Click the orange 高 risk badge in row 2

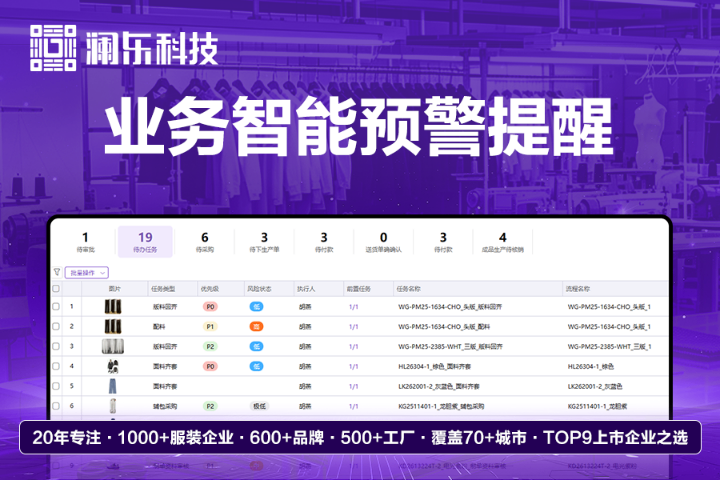[257, 327]
